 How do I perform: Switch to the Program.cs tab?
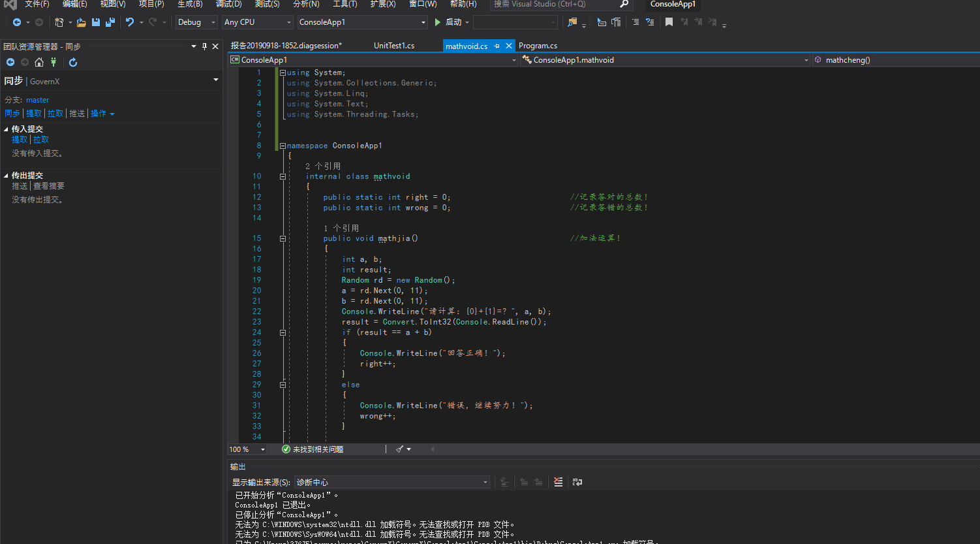[x=538, y=46]
